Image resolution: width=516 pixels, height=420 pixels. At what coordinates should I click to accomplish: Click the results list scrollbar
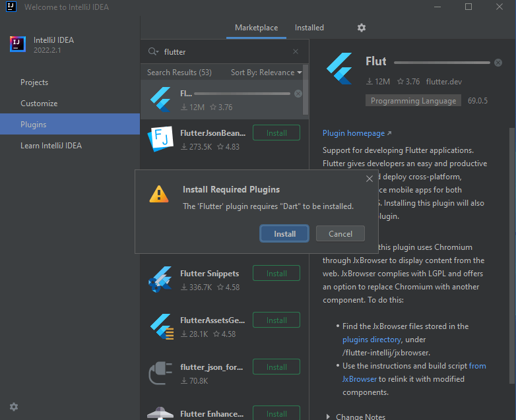pos(306,90)
